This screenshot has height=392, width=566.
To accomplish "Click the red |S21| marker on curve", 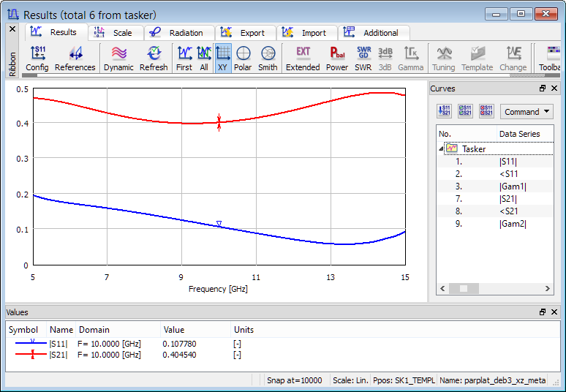I will [x=219, y=122].
